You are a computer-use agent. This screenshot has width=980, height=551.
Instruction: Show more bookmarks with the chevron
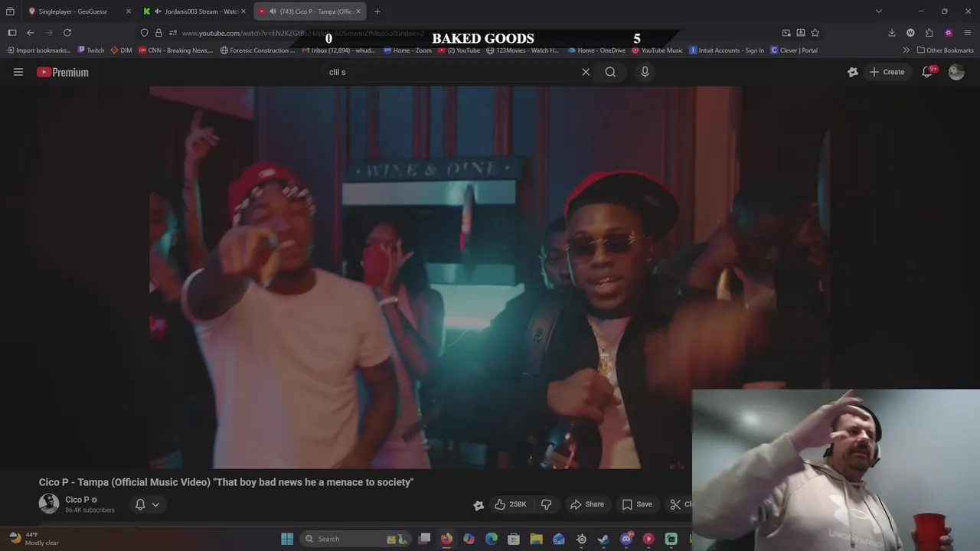tap(906, 51)
